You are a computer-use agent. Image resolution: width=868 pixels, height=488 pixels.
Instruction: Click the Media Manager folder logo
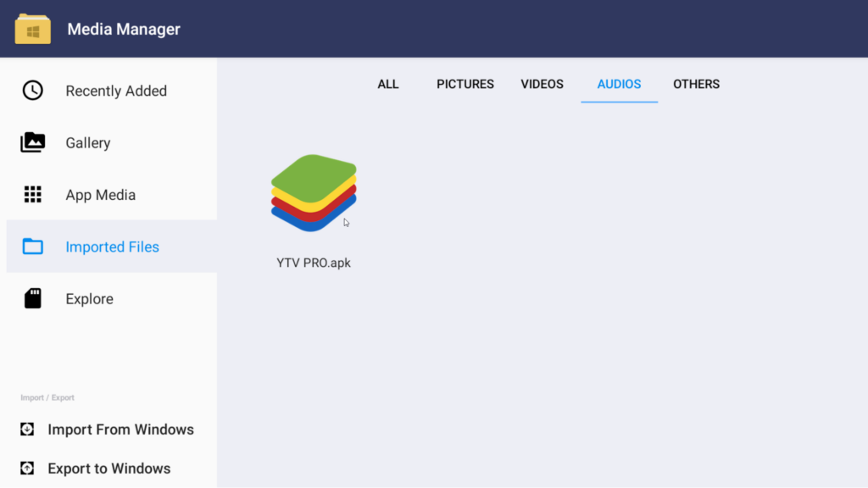[33, 29]
